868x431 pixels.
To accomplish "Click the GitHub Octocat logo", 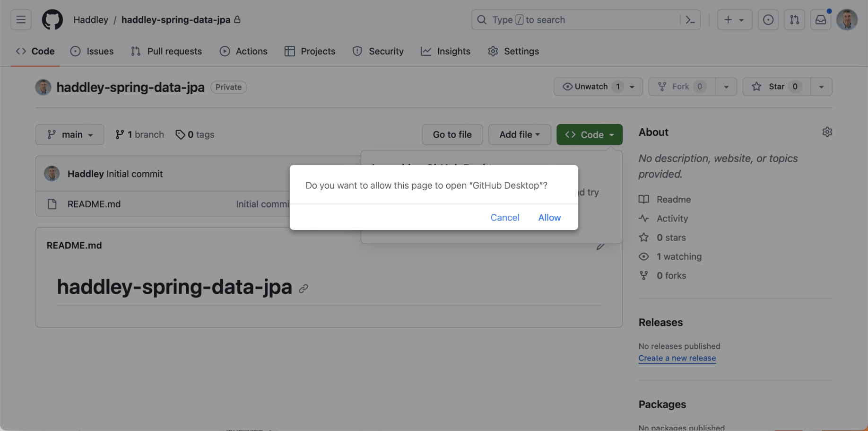I will [x=52, y=20].
